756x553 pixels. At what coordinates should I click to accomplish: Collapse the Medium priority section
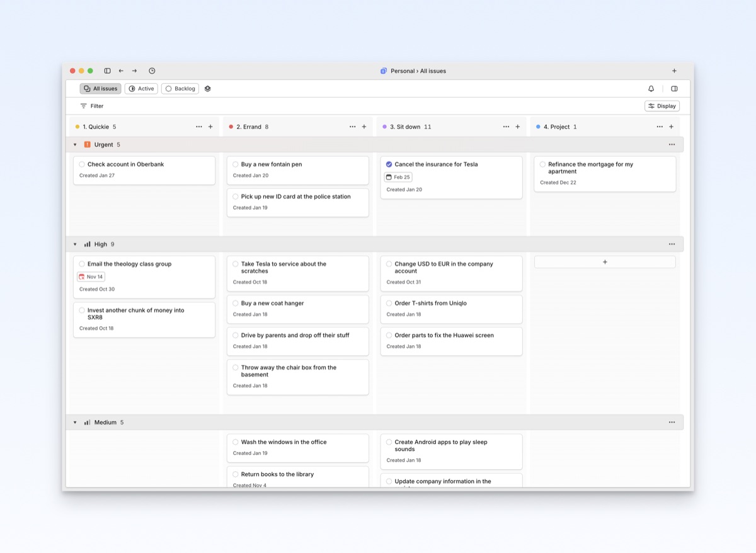point(74,422)
